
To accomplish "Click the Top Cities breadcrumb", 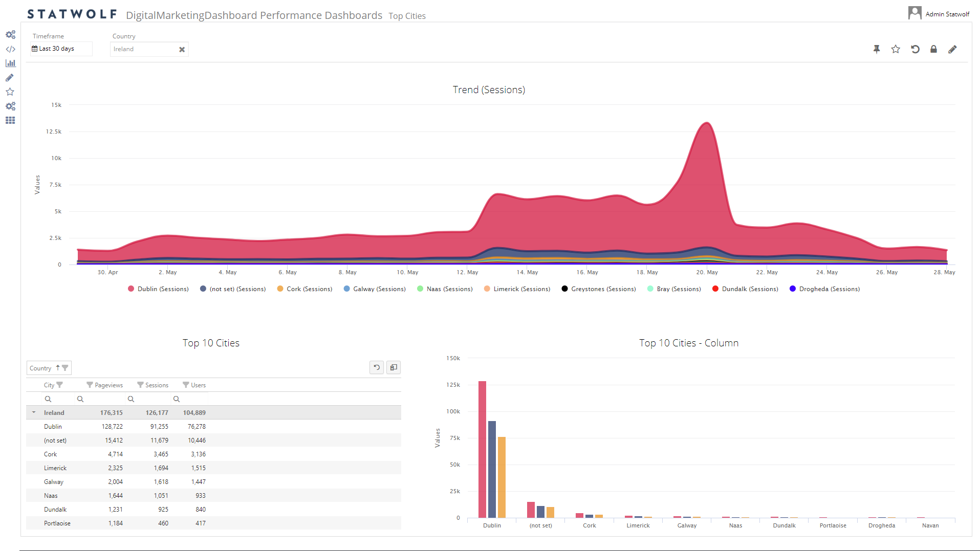I will pyautogui.click(x=407, y=16).
